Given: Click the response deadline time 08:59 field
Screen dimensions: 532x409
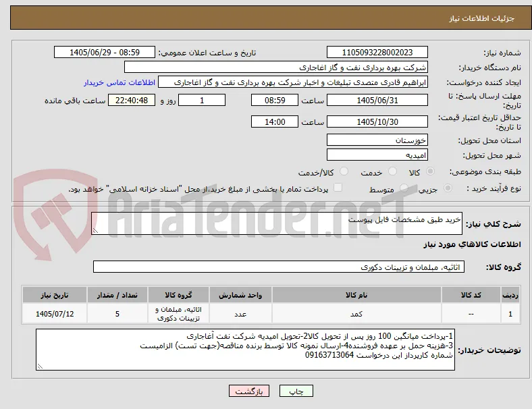Looking at the screenshot, I should [275, 101].
